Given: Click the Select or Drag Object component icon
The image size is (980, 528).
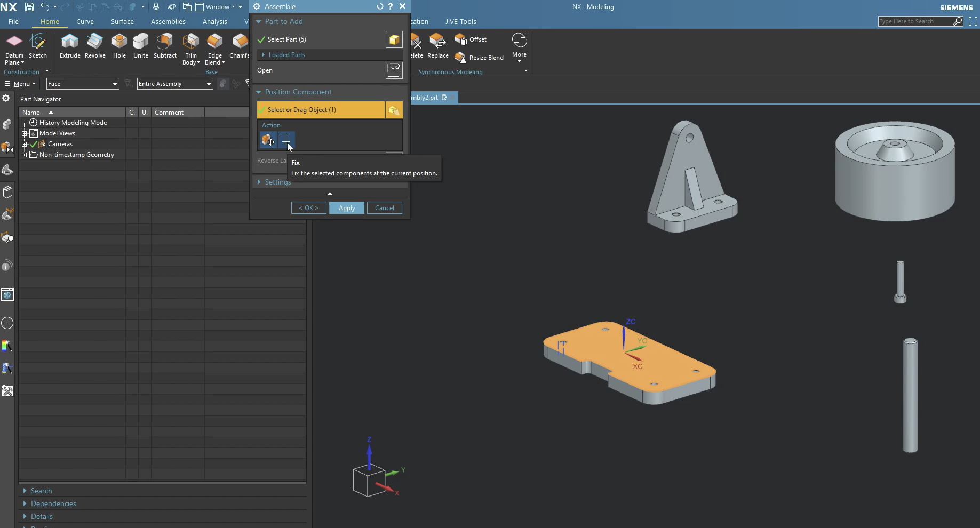Looking at the screenshot, I should pos(394,110).
